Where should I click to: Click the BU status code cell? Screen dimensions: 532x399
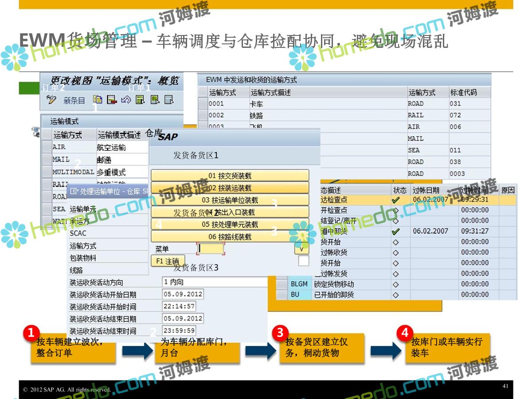299,294
